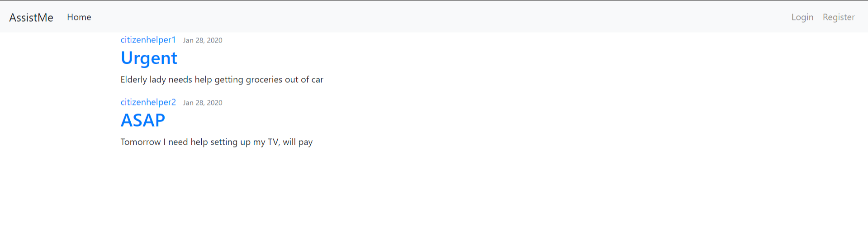Click the Jan 28, 2020 date beside citizenhelper2
This screenshot has height=251, width=868.
point(203,103)
